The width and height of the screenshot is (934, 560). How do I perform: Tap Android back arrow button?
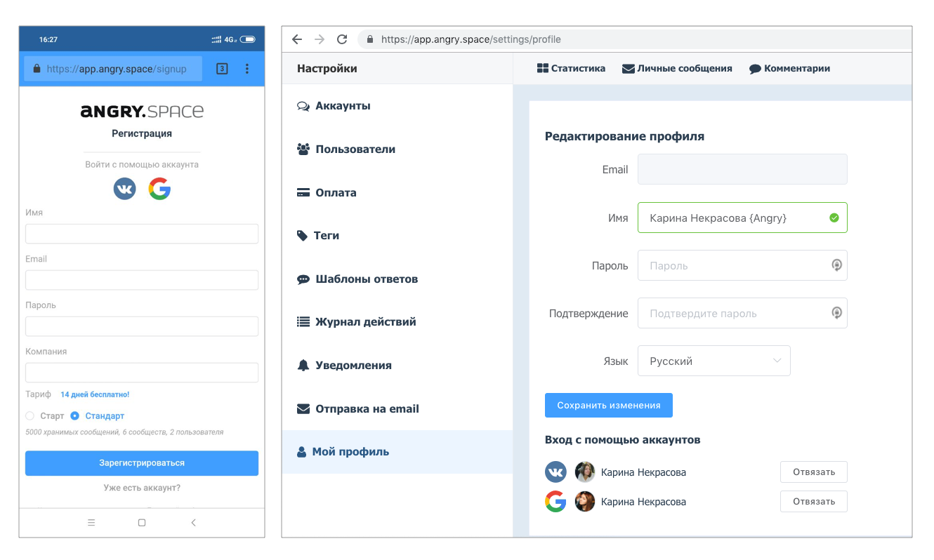click(x=193, y=522)
